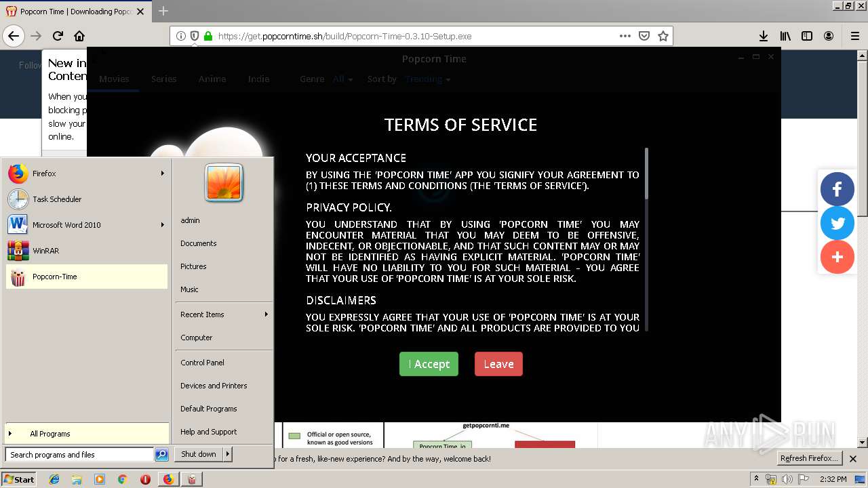
Task: Save the page to Pocket
Action: [644, 36]
